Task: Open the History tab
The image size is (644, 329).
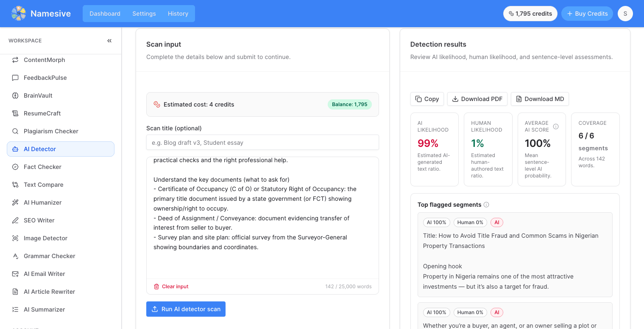Action: (178, 14)
